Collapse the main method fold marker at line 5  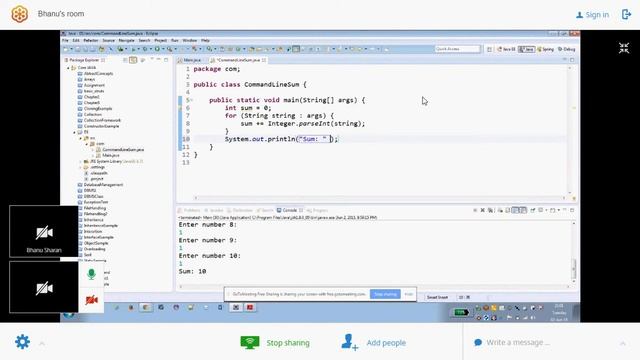point(191,100)
